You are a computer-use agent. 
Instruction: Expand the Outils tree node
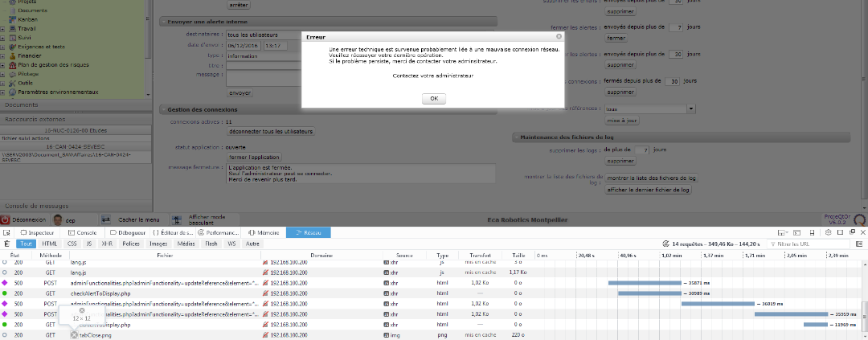[3, 83]
